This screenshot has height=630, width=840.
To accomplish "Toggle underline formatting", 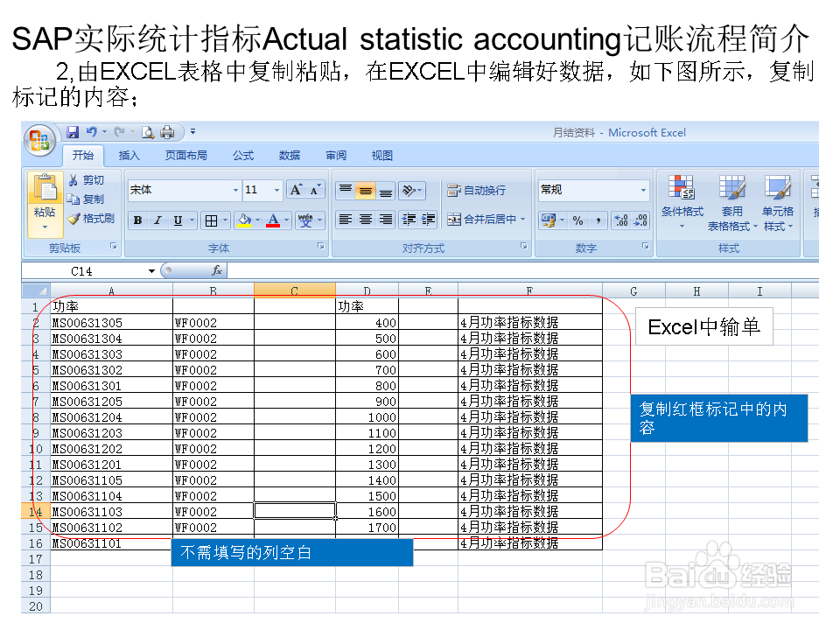I will pyautogui.click(x=178, y=220).
